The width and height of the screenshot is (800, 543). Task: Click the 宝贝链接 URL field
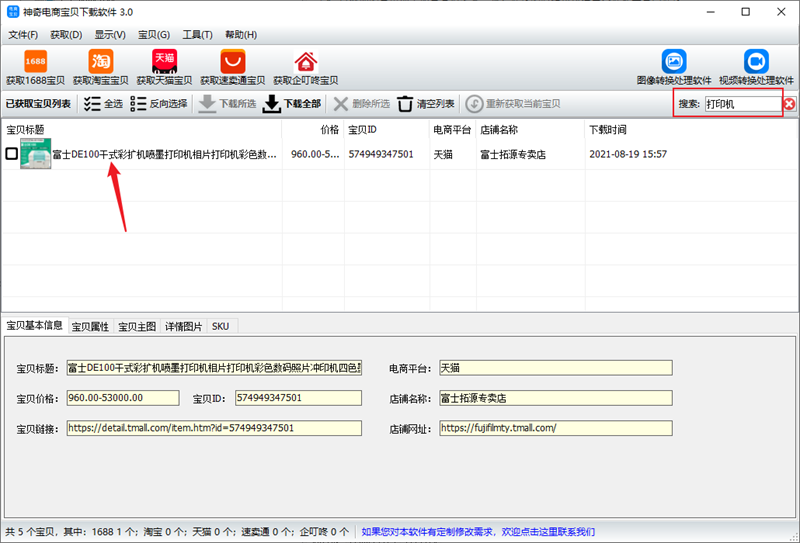click(x=214, y=428)
